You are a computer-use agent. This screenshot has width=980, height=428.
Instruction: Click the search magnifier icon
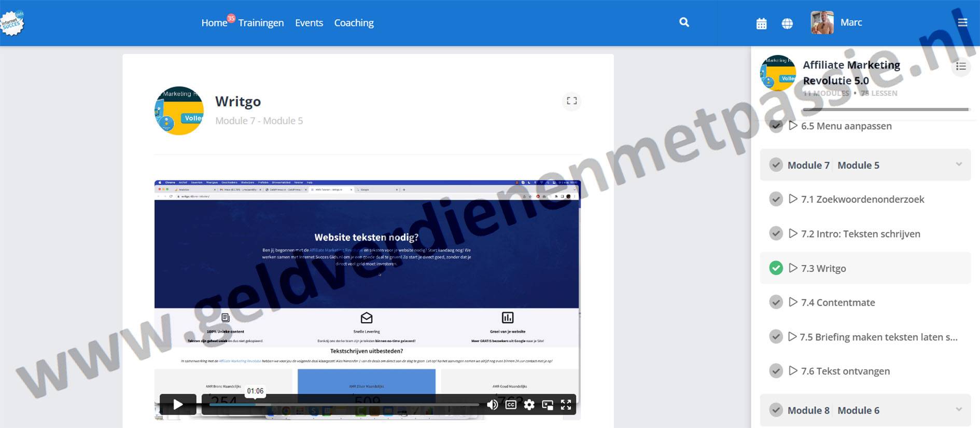coord(684,22)
